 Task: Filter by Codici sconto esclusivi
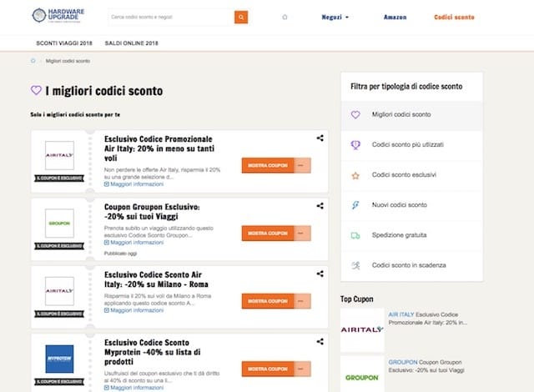pyautogui.click(x=403, y=175)
